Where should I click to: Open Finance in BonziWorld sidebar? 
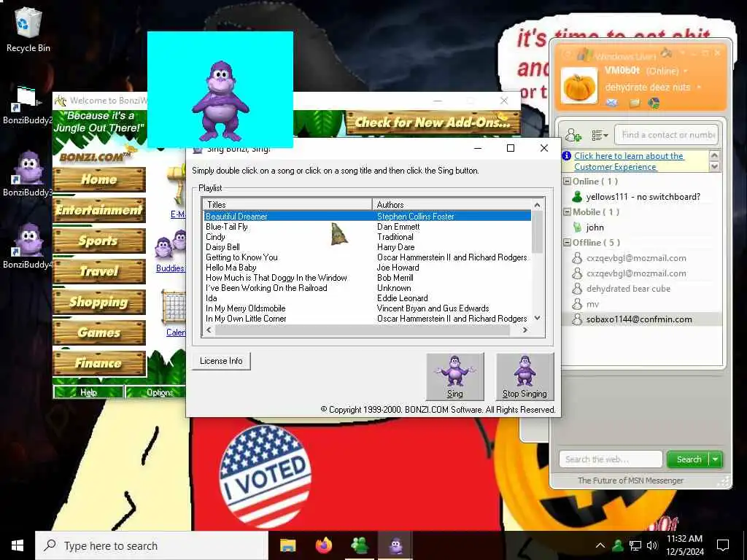99,363
